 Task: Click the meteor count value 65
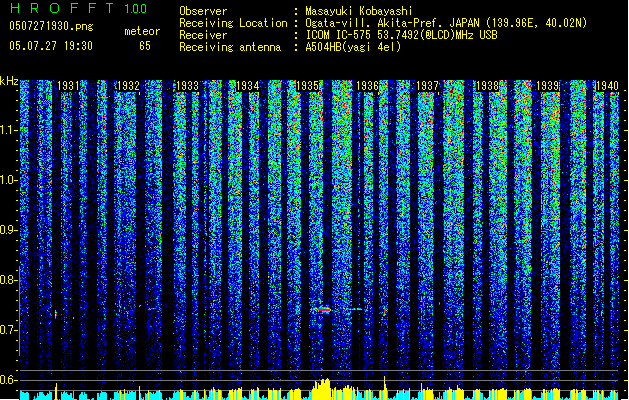coord(145,46)
